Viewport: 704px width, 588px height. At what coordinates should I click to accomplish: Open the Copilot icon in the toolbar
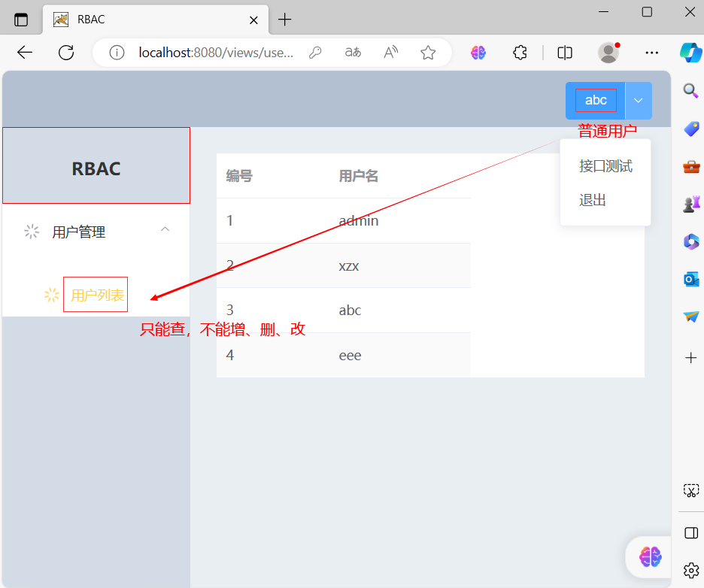pos(690,53)
